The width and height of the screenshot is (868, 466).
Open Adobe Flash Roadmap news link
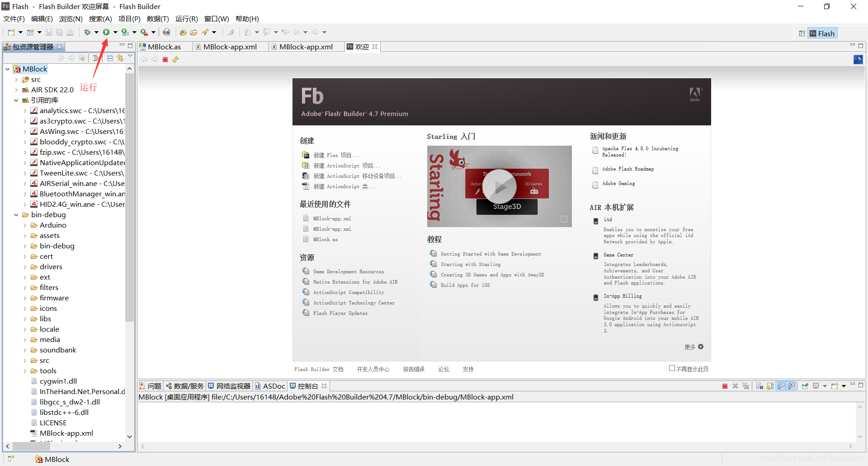(x=628, y=169)
